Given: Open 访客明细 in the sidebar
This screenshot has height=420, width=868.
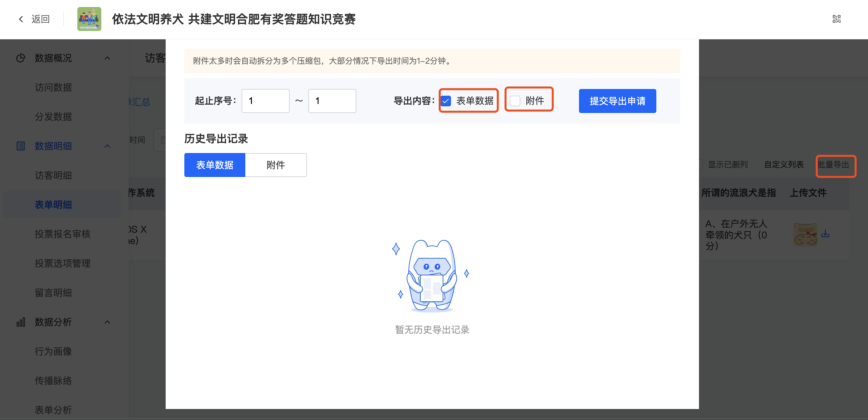Looking at the screenshot, I should tap(53, 175).
